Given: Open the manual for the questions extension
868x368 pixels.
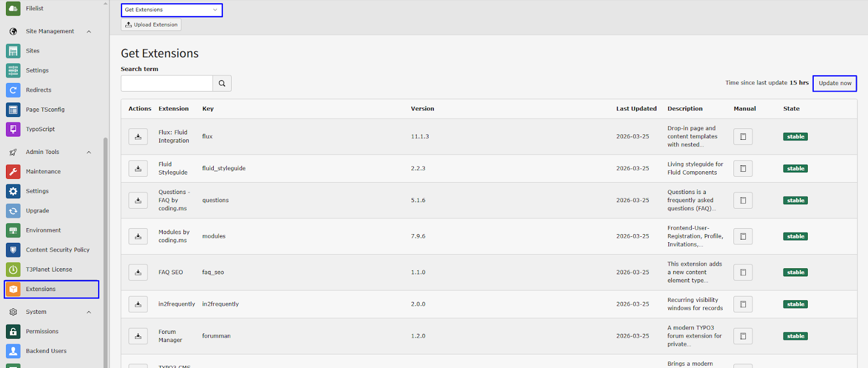Looking at the screenshot, I should click(743, 201).
